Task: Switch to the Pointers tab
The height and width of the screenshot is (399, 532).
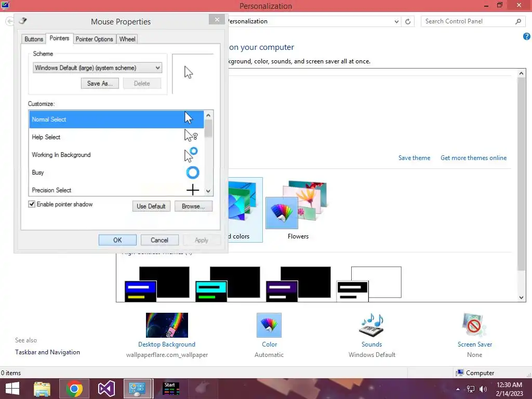Action: [x=59, y=38]
